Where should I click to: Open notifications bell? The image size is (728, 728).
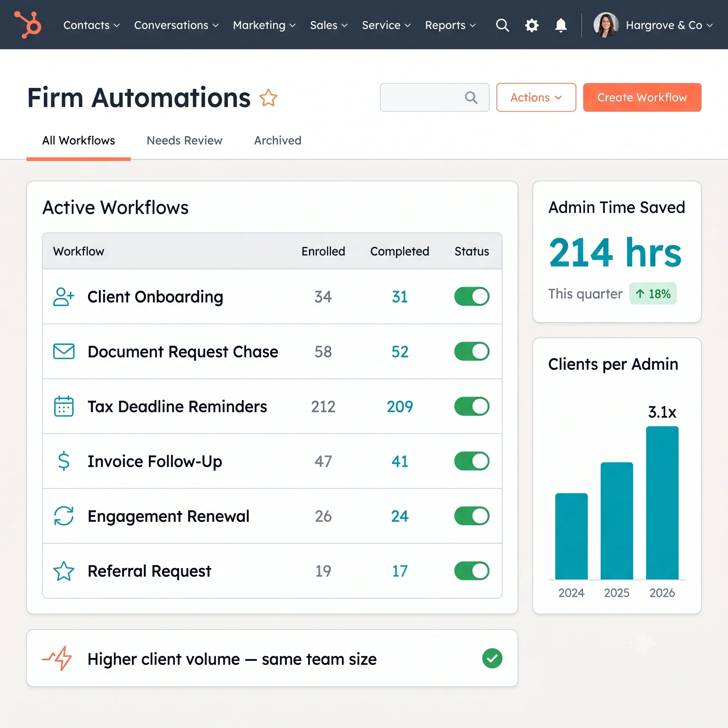pyautogui.click(x=561, y=25)
